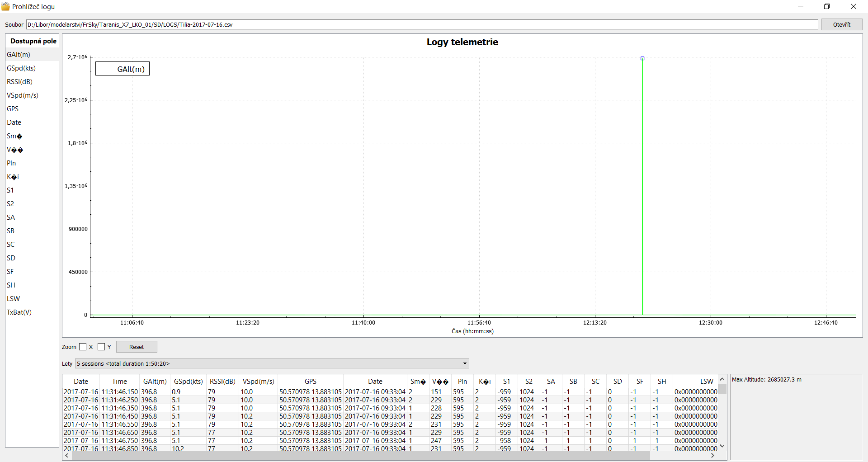Select the S2 field in the list
The width and height of the screenshot is (868, 462).
[x=32, y=203]
